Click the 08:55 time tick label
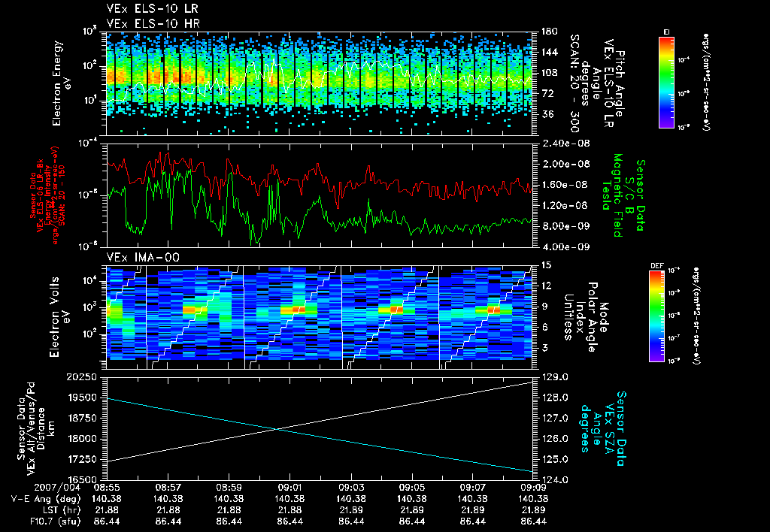 tap(107, 488)
